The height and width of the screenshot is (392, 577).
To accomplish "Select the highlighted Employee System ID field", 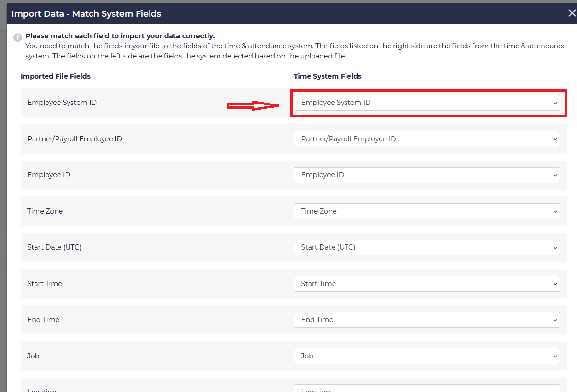I will click(427, 102).
